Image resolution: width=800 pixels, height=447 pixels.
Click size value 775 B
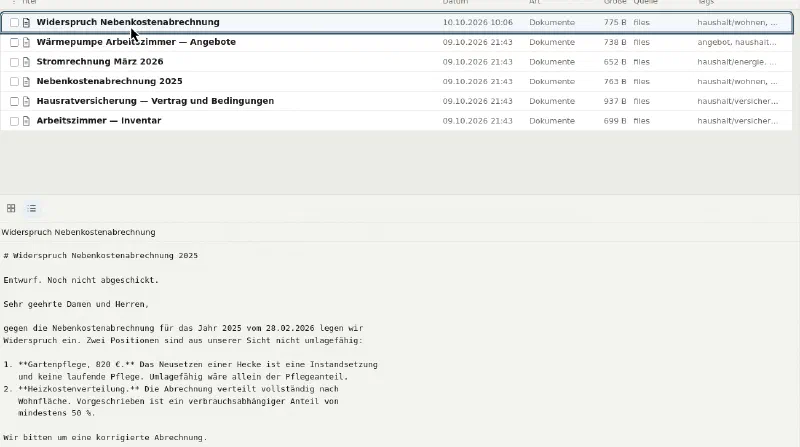tap(615, 22)
